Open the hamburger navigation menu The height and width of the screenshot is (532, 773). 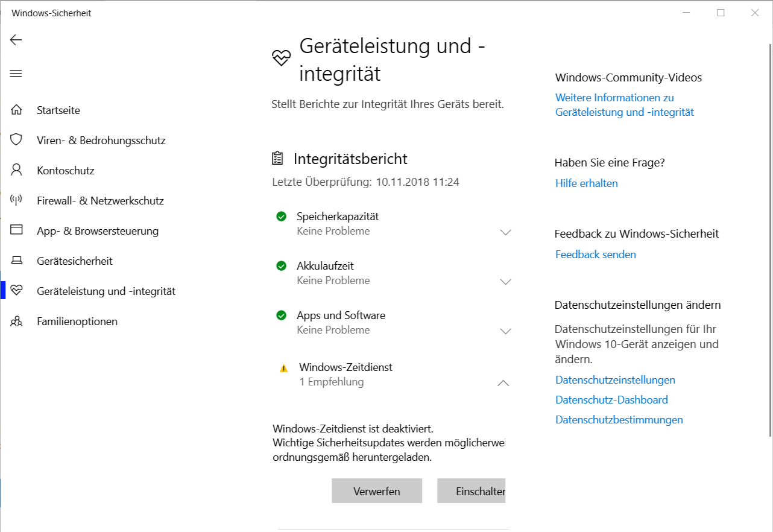[16, 74]
